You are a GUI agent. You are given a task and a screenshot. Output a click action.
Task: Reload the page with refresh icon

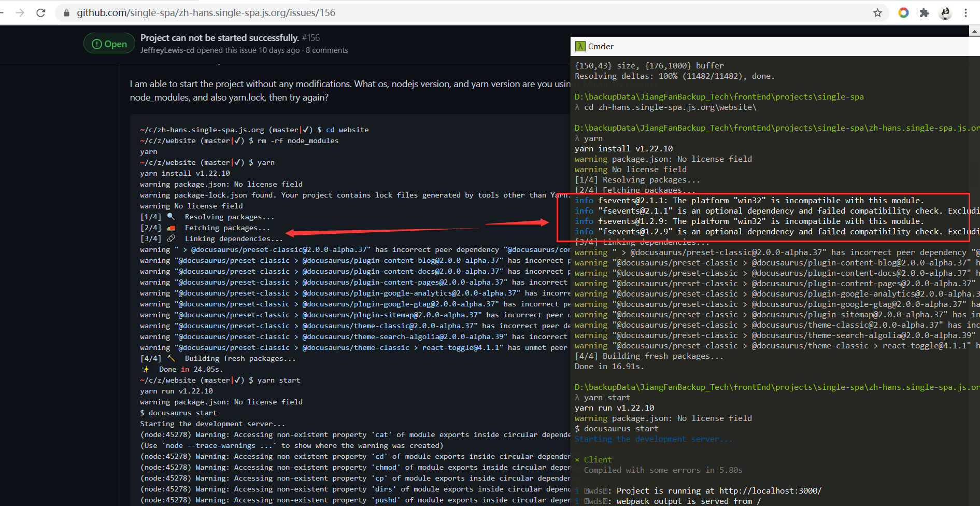pos(41,12)
